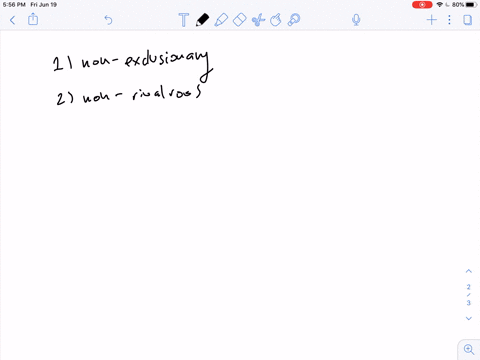Image resolution: width=480 pixels, height=360 pixels.
Task: Tap the battery status indicator
Action: point(471,5)
